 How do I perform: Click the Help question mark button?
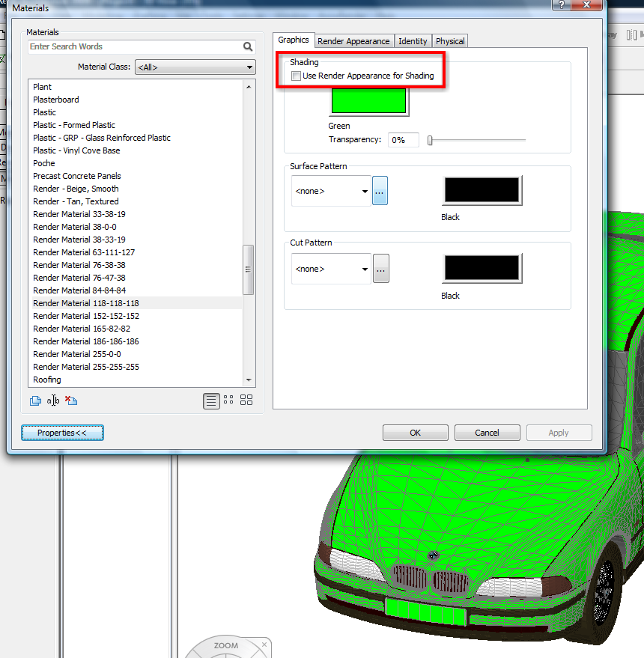(x=562, y=5)
